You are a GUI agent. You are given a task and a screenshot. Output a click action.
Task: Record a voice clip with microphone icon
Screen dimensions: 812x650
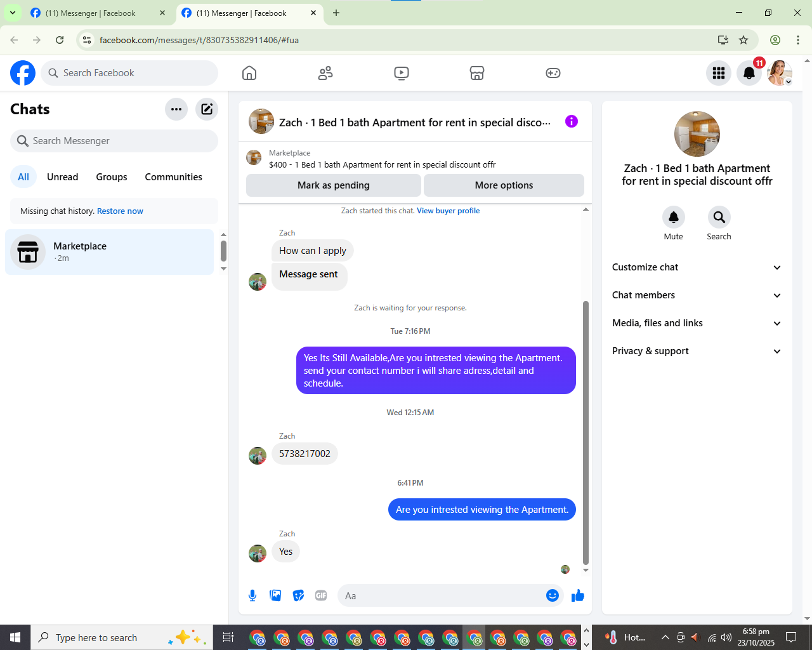tap(252, 595)
